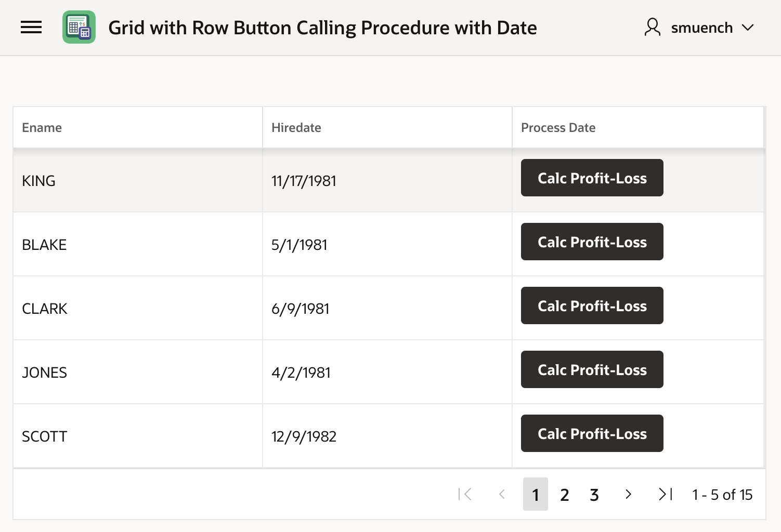Select page 2 in pagination
Viewport: 781px width, 532px height.
[565, 494]
